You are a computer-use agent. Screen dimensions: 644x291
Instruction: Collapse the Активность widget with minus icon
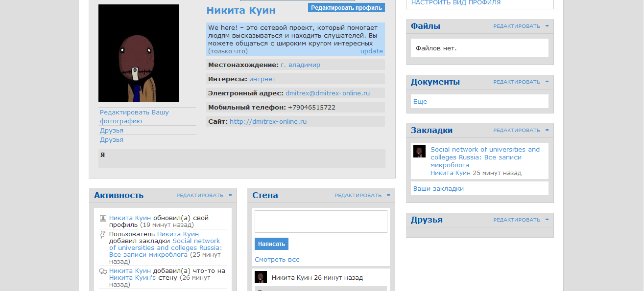[x=230, y=195]
